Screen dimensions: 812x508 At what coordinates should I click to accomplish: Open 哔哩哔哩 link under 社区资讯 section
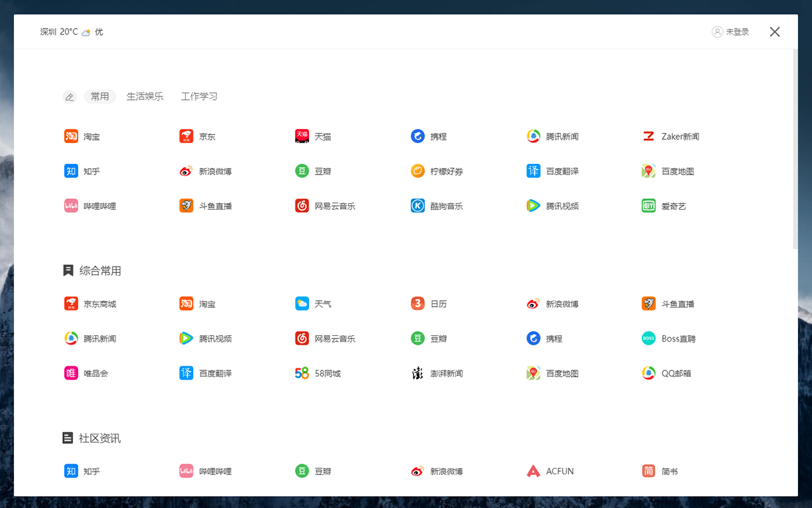(215, 471)
